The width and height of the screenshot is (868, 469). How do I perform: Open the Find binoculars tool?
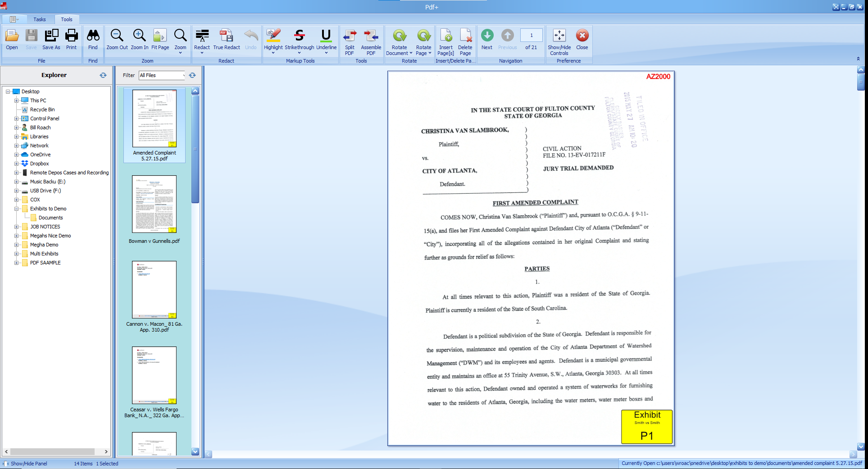(x=93, y=39)
